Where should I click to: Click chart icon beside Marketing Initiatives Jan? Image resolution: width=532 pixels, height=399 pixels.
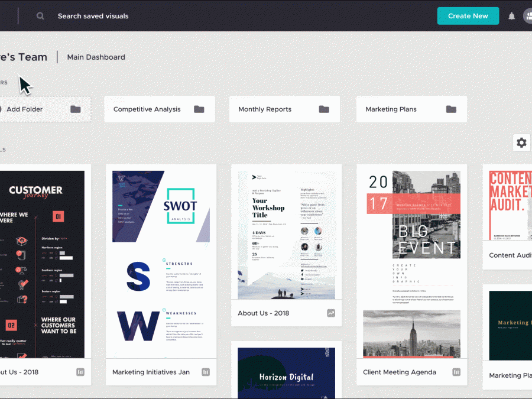click(x=206, y=372)
